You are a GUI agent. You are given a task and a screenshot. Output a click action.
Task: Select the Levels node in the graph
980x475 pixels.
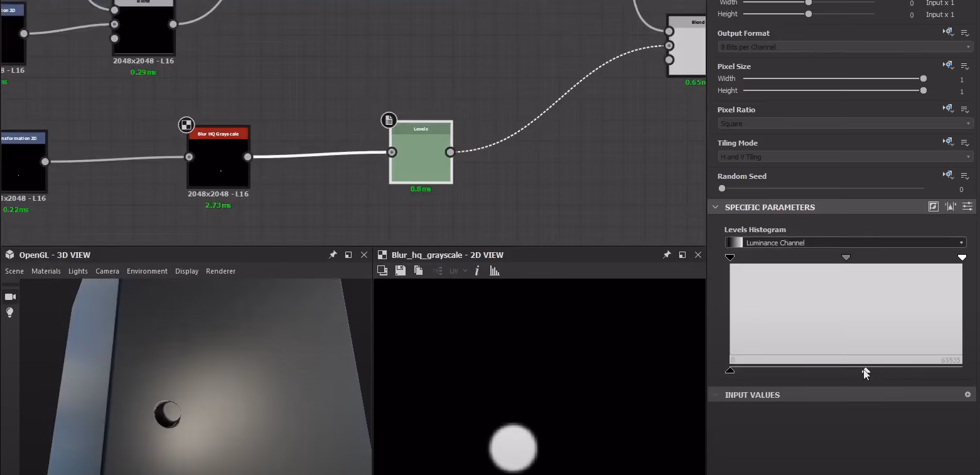(421, 152)
